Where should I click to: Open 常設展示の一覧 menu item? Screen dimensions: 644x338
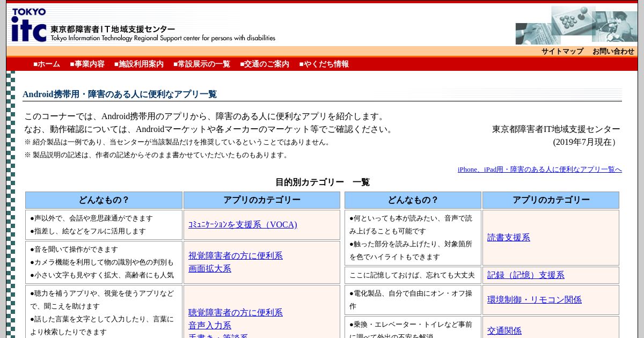[201, 64]
